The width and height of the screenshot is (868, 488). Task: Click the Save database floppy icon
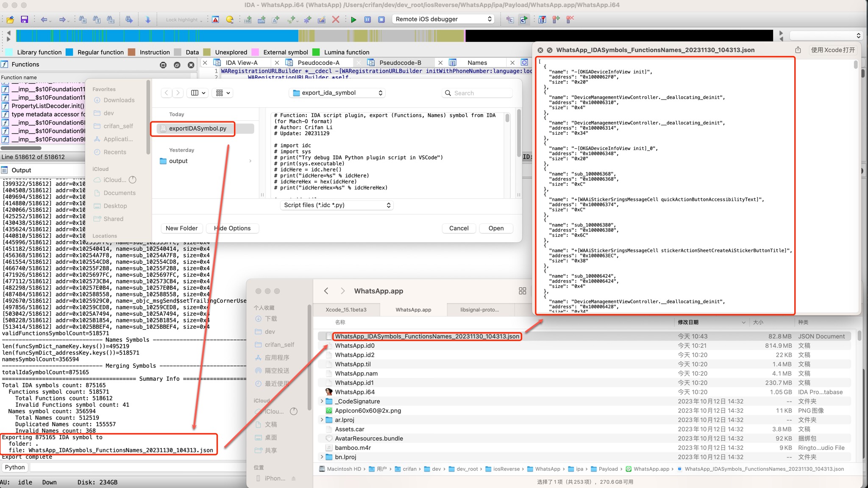24,19
